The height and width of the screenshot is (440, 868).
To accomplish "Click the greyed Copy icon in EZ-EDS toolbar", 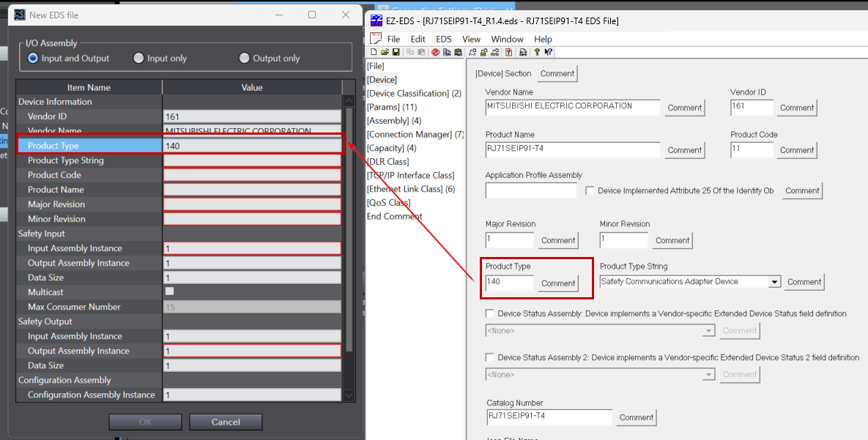I will (410, 52).
